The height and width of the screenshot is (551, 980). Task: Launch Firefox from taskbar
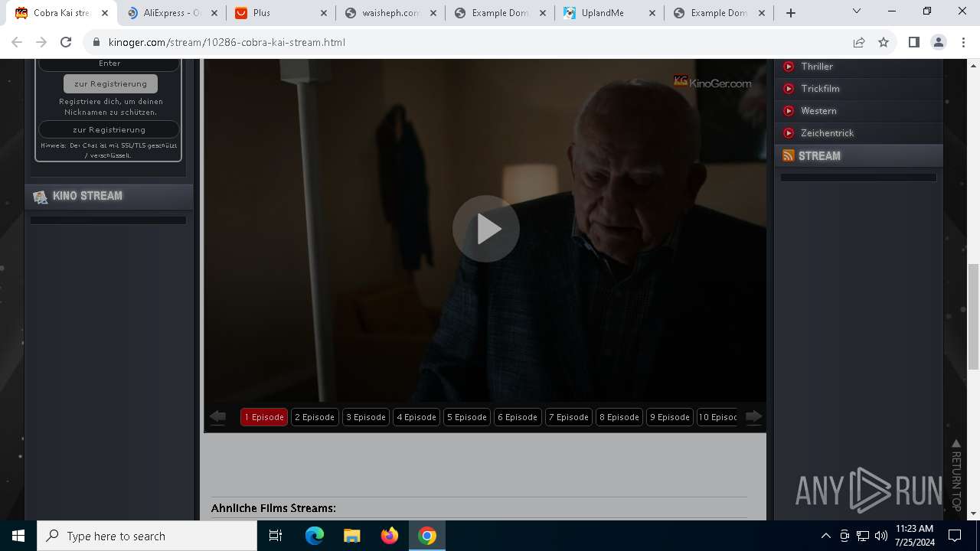390,536
